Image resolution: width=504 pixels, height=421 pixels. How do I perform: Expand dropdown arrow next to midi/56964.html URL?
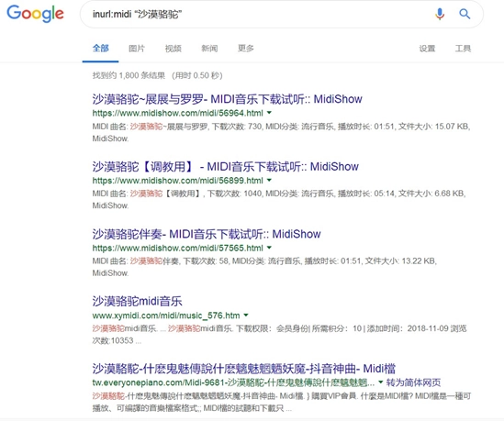pyautogui.click(x=269, y=113)
